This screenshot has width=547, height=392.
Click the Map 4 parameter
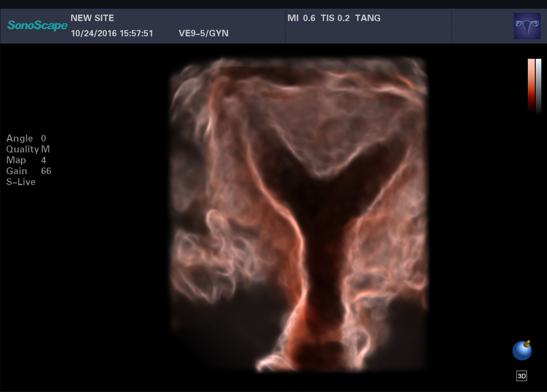pyautogui.click(x=26, y=160)
